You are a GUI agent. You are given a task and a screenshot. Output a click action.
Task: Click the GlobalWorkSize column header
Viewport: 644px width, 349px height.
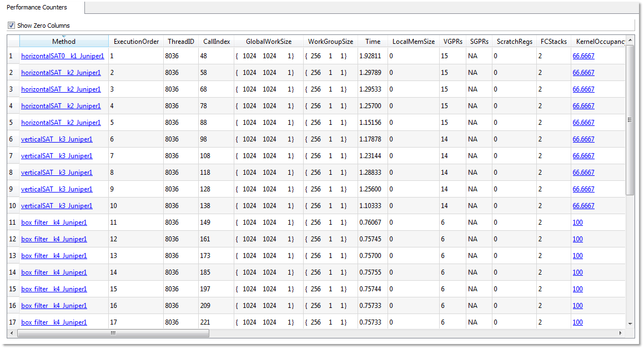[x=269, y=42]
